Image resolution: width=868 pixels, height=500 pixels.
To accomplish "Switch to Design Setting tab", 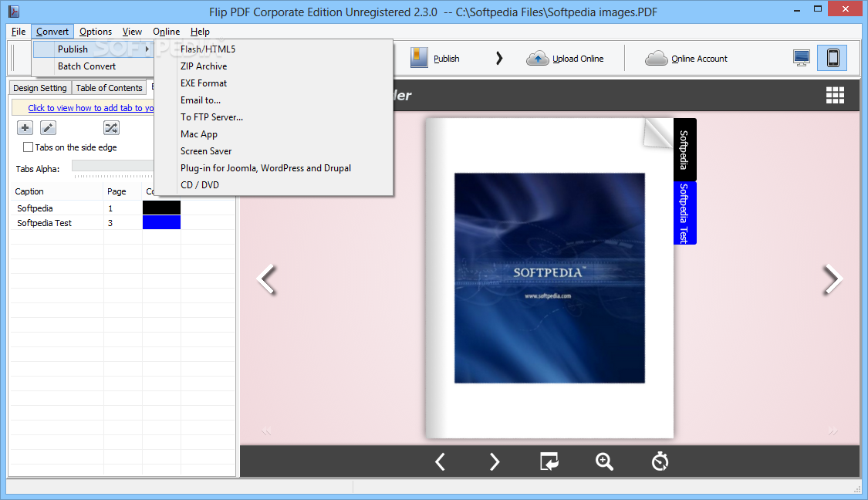I will [x=40, y=88].
